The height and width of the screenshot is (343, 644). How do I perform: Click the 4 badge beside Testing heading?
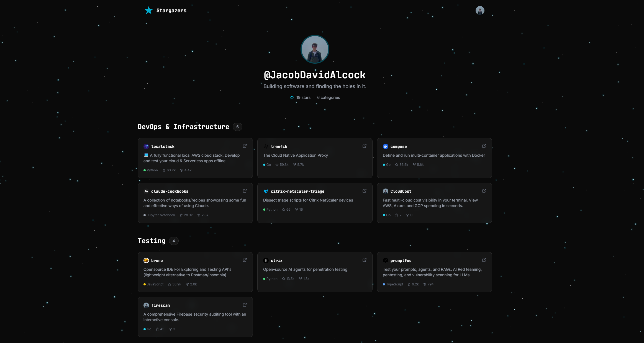coord(174,241)
